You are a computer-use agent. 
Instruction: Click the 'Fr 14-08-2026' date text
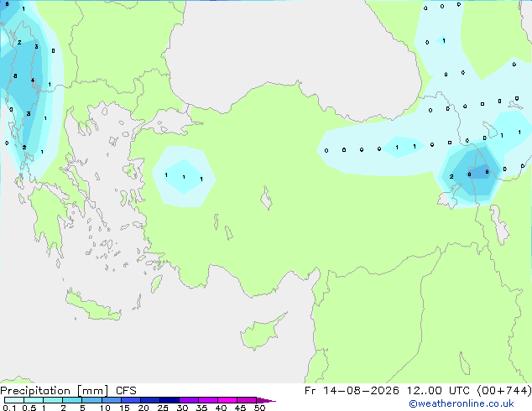352,391
